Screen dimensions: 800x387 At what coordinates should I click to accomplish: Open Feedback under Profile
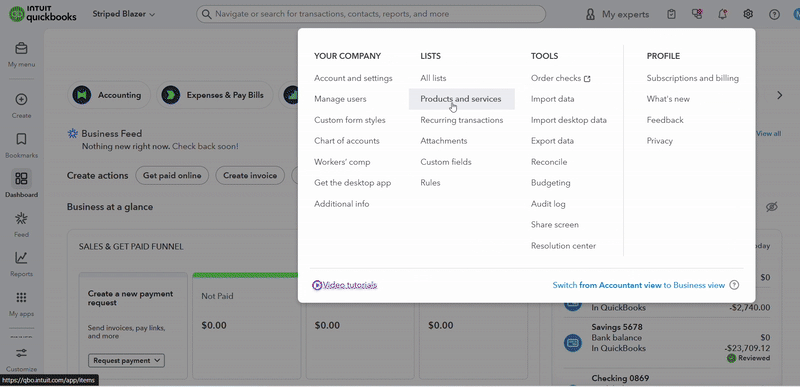point(665,120)
